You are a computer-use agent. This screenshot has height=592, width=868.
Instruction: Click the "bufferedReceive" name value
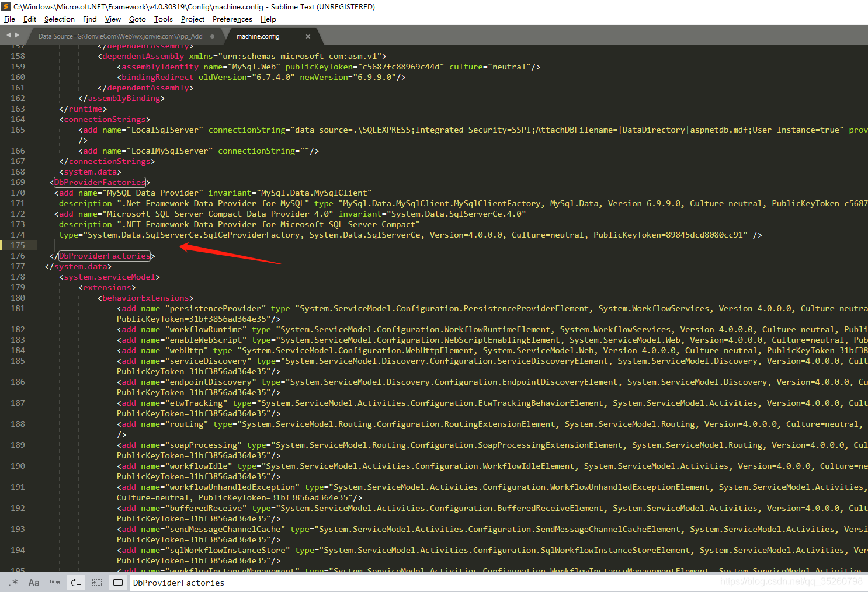206,508
